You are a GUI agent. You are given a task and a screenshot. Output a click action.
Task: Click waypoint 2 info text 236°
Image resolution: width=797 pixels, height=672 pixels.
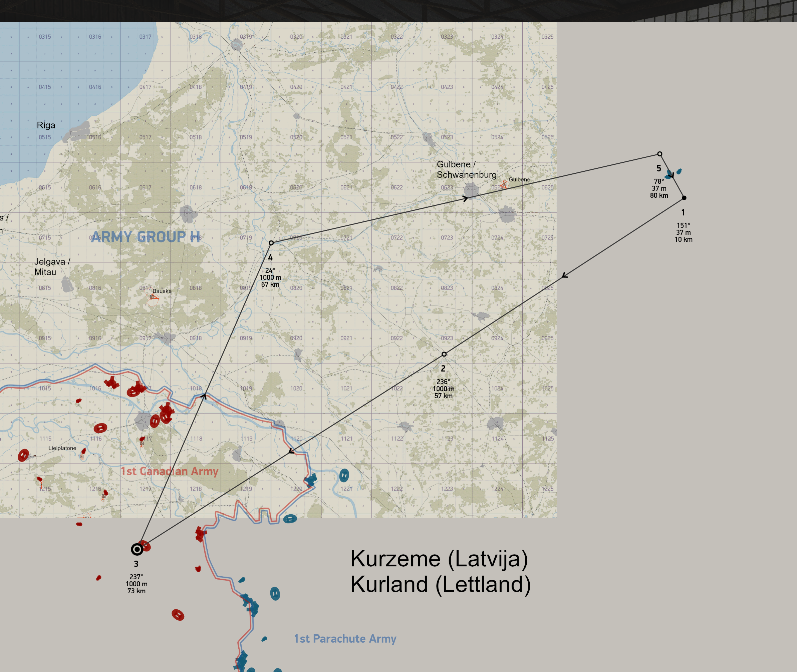click(x=443, y=382)
